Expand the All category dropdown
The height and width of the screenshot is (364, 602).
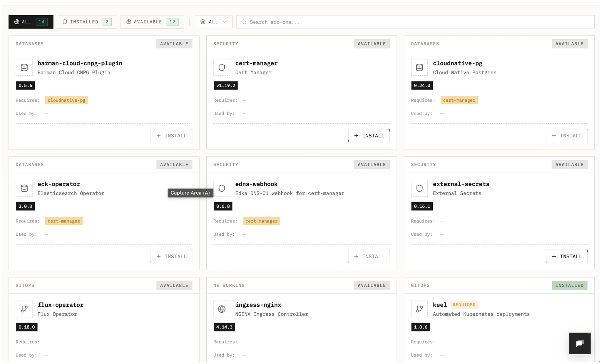[213, 22]
